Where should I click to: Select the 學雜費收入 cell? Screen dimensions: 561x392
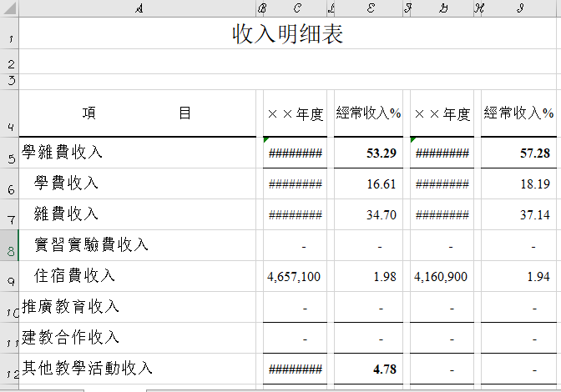[x=137, y=153]
